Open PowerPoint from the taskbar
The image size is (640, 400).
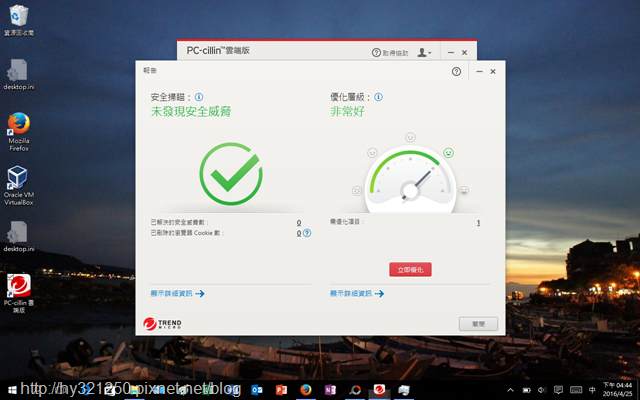[x=281, y=390]
